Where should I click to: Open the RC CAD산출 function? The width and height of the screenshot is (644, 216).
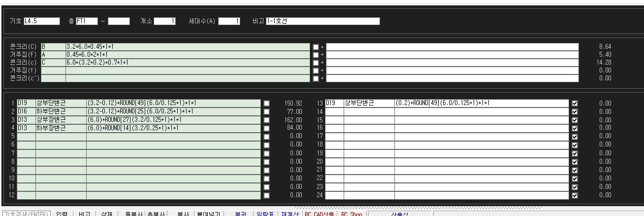coord(320,214)
